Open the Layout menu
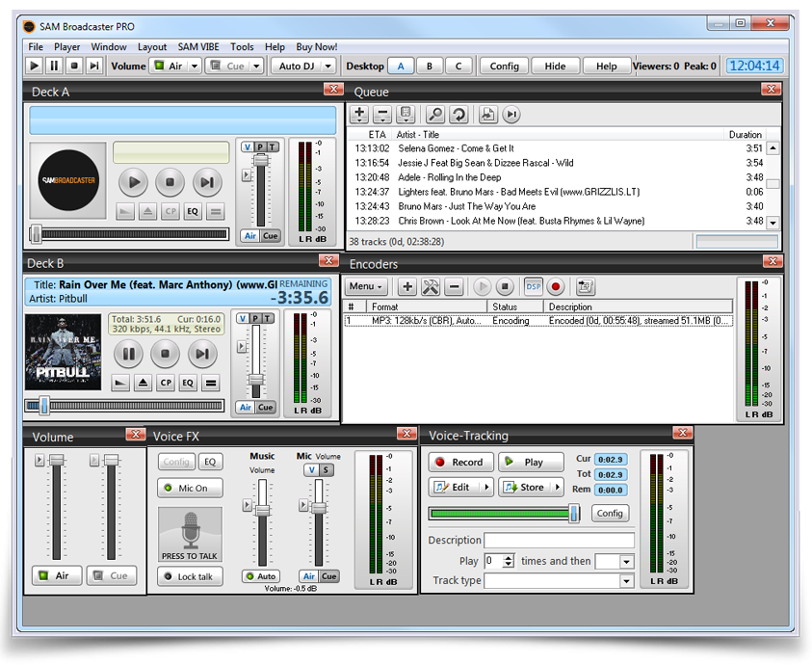 [x=152, y=46]
